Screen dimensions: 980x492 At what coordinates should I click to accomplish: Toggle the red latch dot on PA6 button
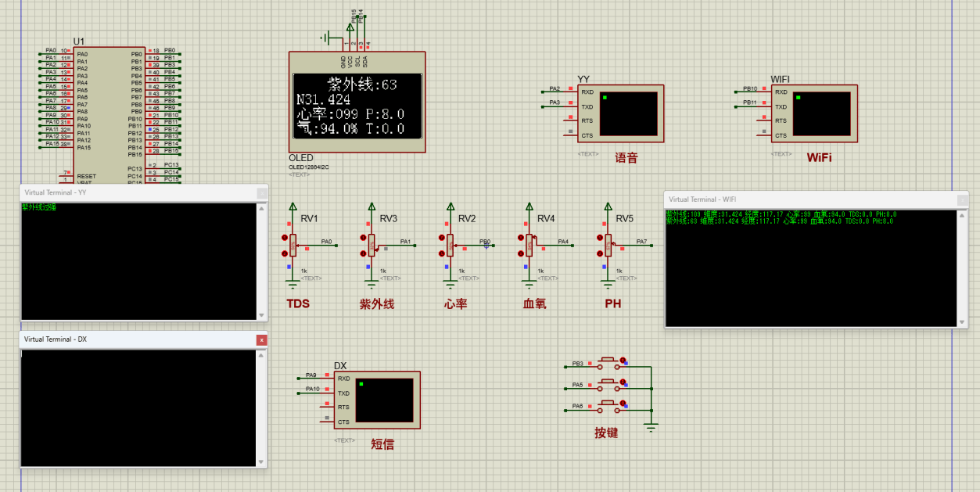[x=623, y=403]
